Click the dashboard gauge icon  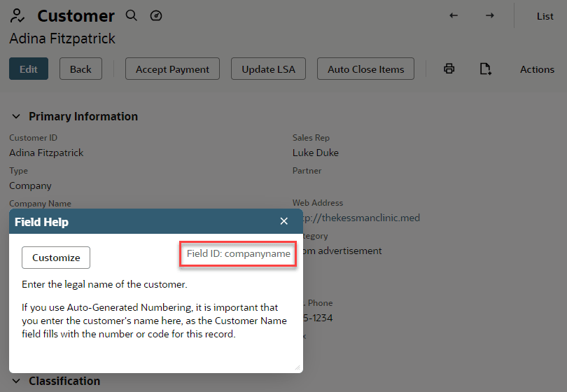click(x=156, y=15)
